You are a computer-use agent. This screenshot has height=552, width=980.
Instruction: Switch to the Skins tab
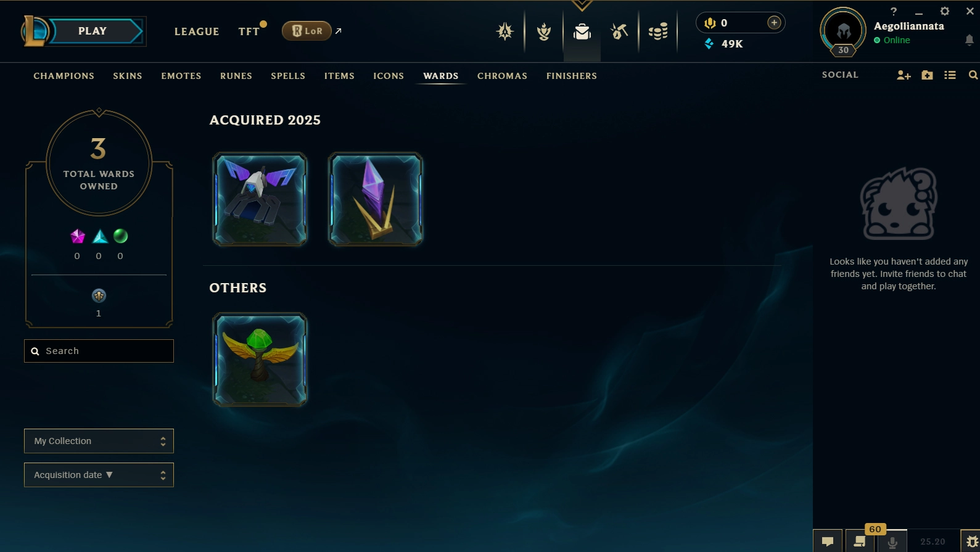[x=128, y=76]
